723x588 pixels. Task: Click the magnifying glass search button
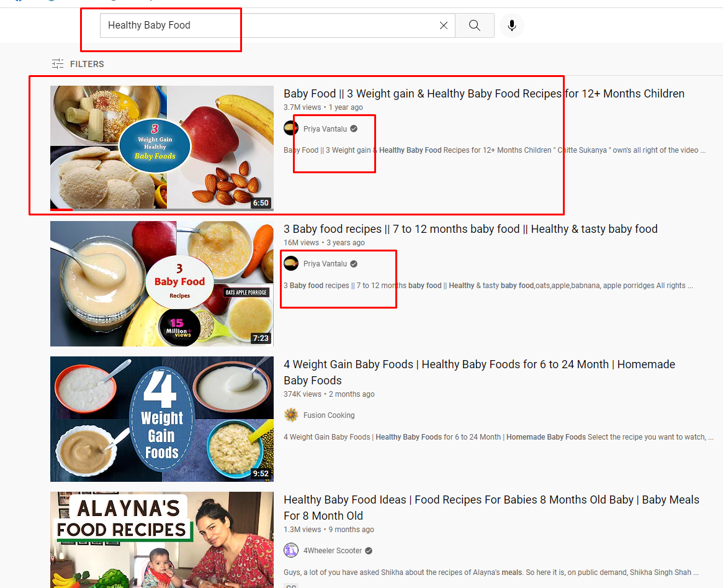475,25
